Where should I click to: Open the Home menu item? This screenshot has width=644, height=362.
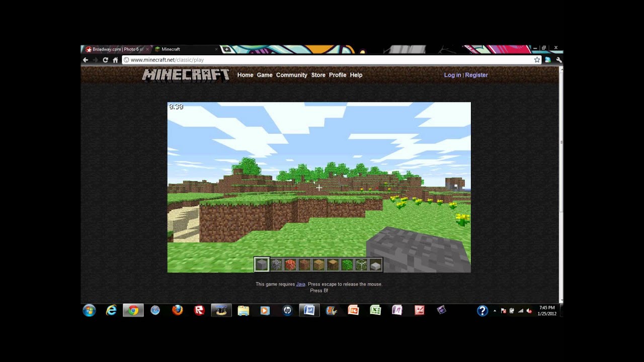246,75
